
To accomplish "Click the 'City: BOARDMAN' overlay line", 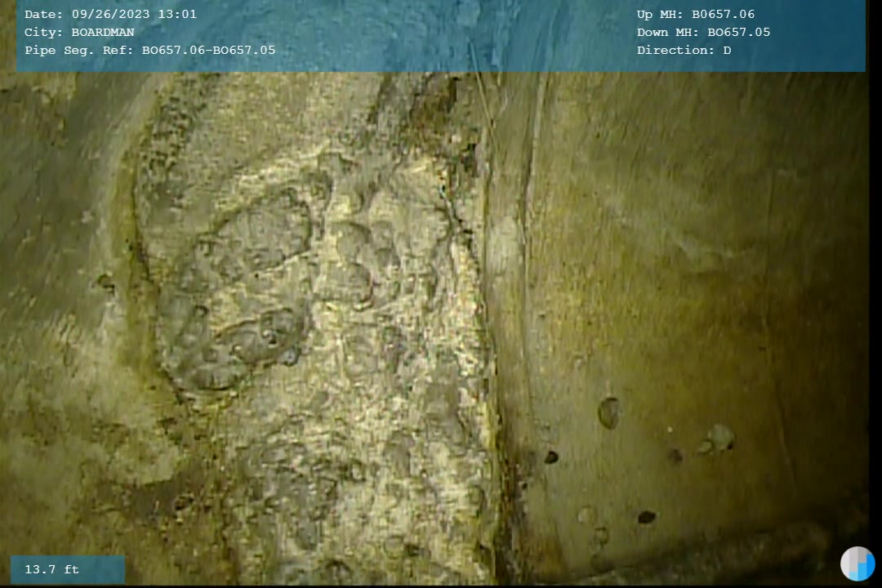I will tap(79, 32).
